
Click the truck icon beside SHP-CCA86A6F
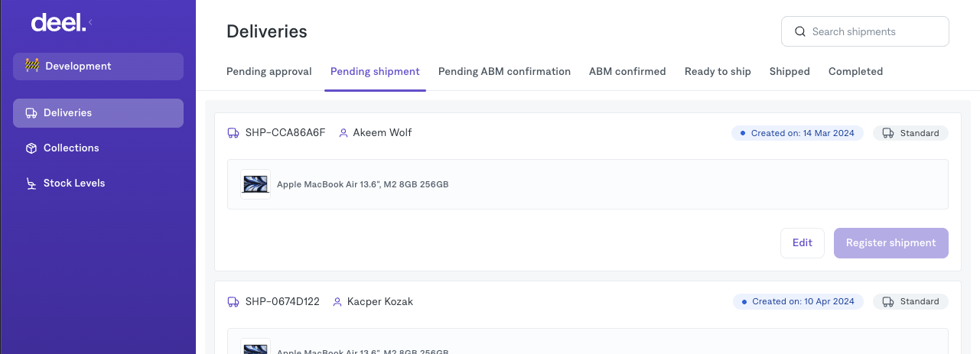click(233, 133)
